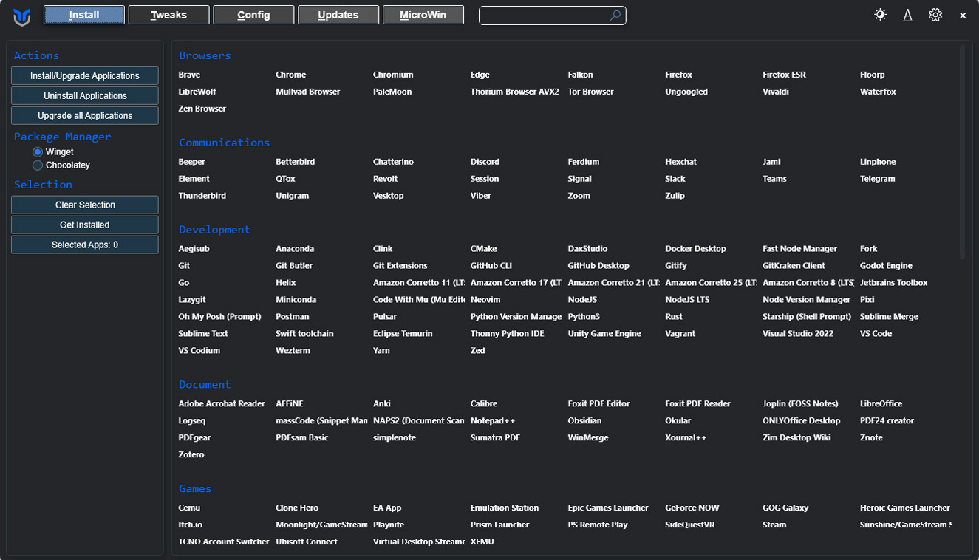Viewport: 979px width, 560px height.
Task: Select Discord in Communications
Action: 485,162
